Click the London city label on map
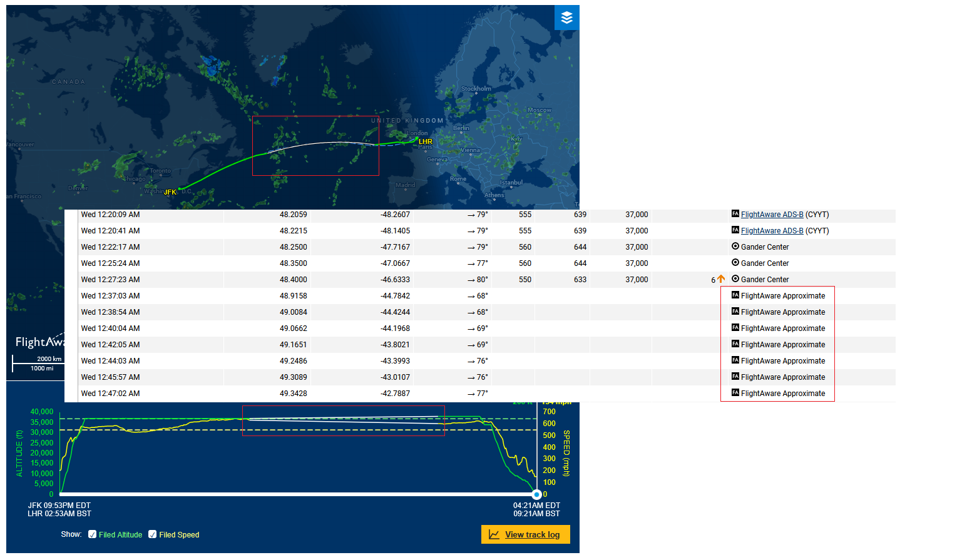 [417, 133]
